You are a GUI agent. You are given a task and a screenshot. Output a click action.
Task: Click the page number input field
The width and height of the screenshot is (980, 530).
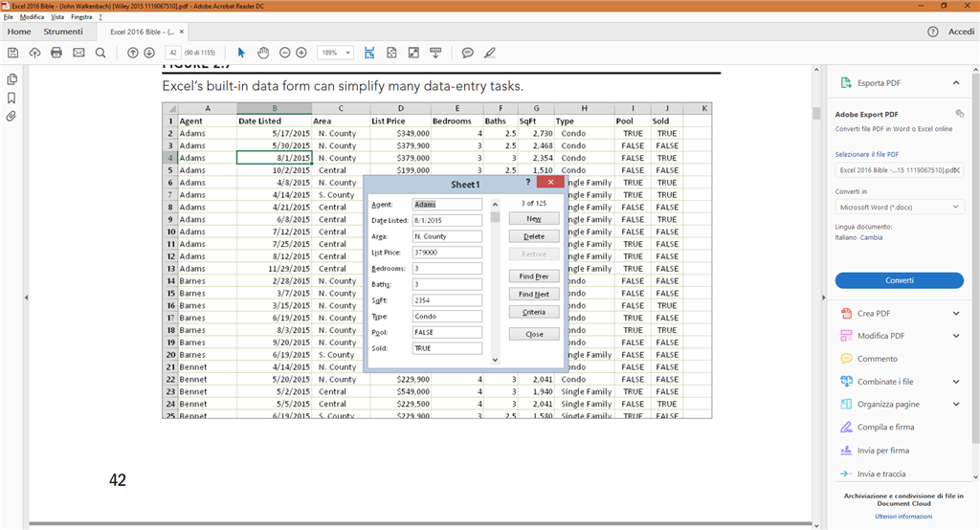coord(173,54)
